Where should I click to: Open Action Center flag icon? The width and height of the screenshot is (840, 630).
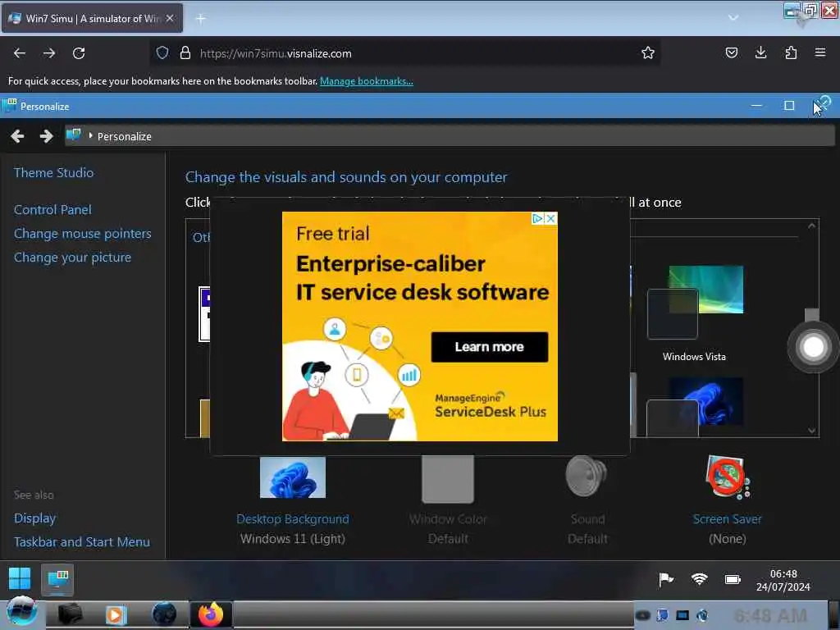666,579
